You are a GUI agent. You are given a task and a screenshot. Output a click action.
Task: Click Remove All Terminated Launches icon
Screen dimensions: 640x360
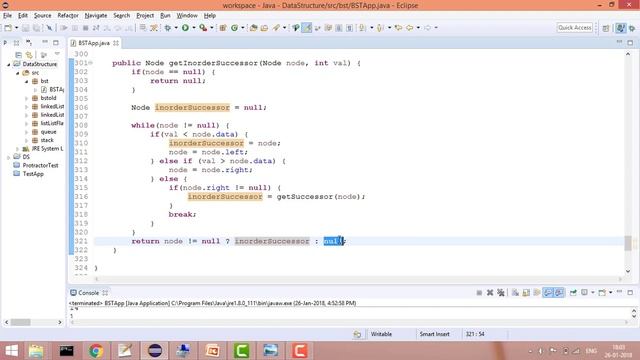click(x=501, y=293)
